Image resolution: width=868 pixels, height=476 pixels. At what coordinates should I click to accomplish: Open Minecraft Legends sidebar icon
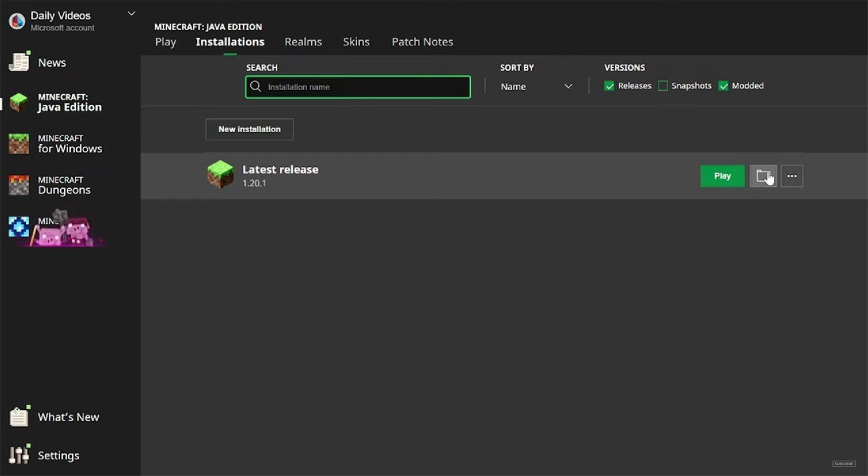19,226
